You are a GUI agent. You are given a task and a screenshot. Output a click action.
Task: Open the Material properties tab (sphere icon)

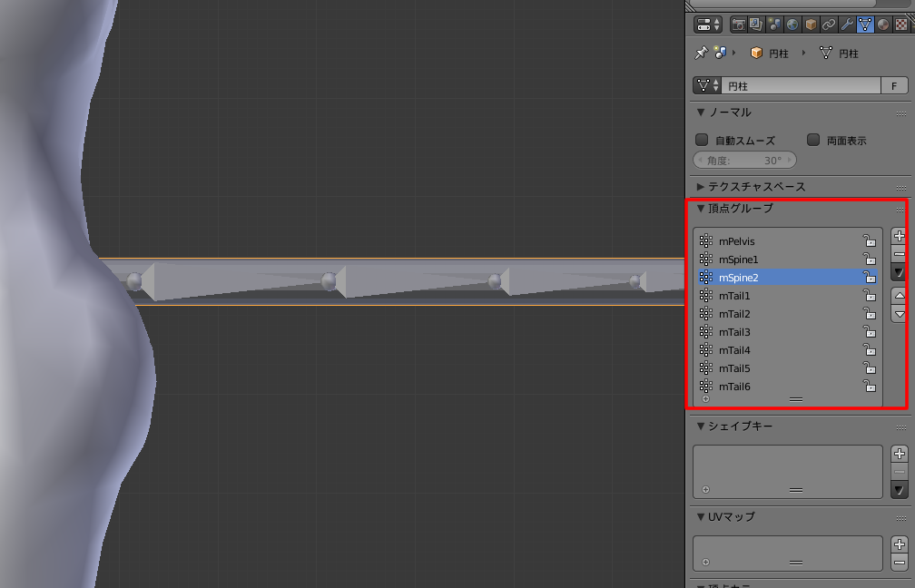click(x=883, y=24)
